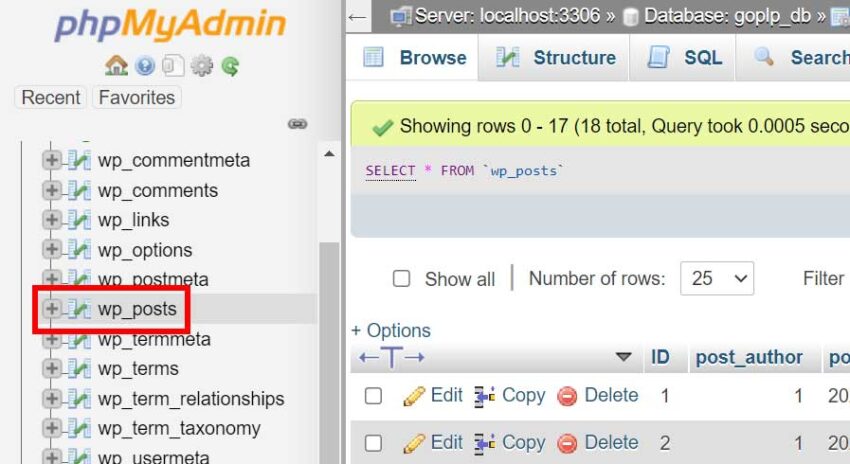Select checkbox for row ID 2
This screenshot has width=850, height=464.
pos(373,443)
